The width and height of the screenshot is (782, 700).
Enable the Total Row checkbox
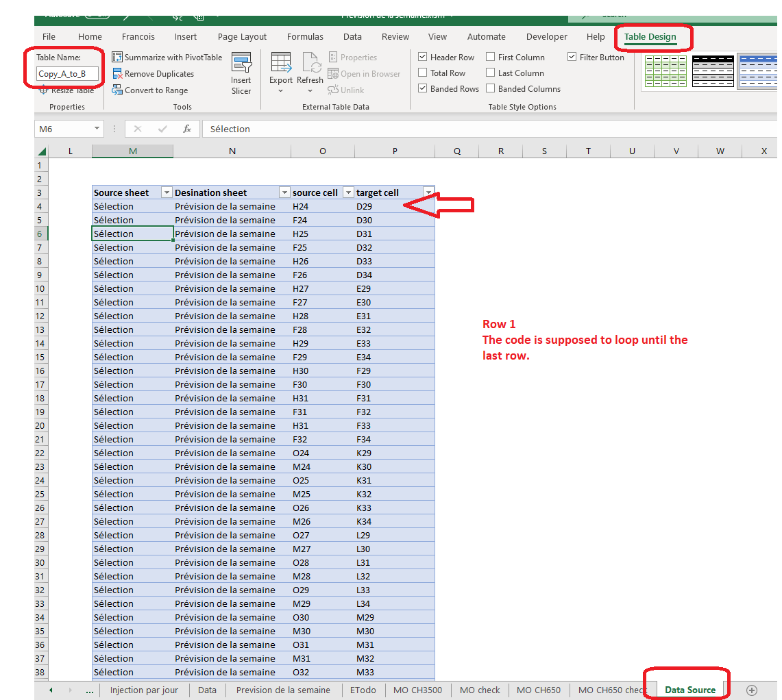[422, 73]
